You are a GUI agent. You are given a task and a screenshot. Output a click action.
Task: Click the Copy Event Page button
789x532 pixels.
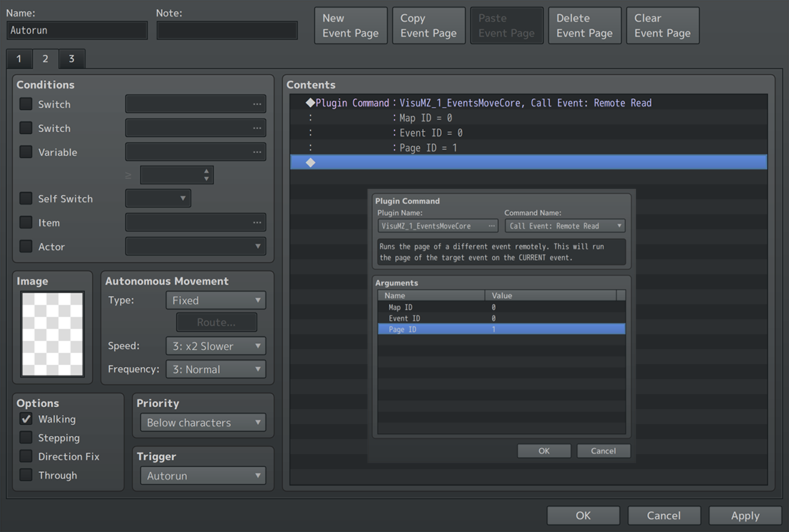click(x=429, y=25)
